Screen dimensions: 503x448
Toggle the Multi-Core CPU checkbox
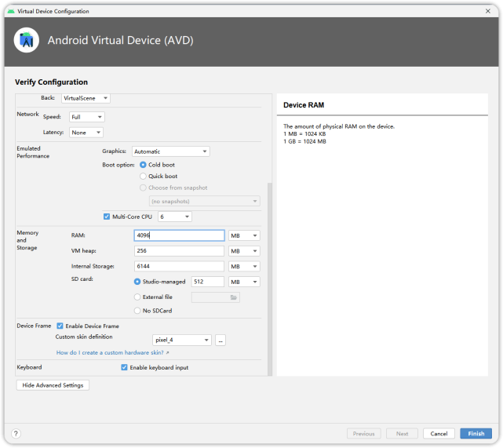107,217
